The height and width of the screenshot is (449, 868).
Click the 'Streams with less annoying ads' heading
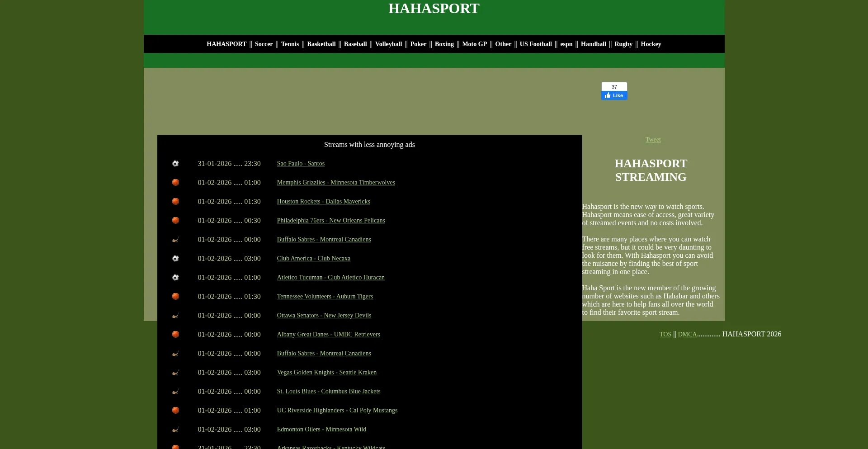coord(369,145)
